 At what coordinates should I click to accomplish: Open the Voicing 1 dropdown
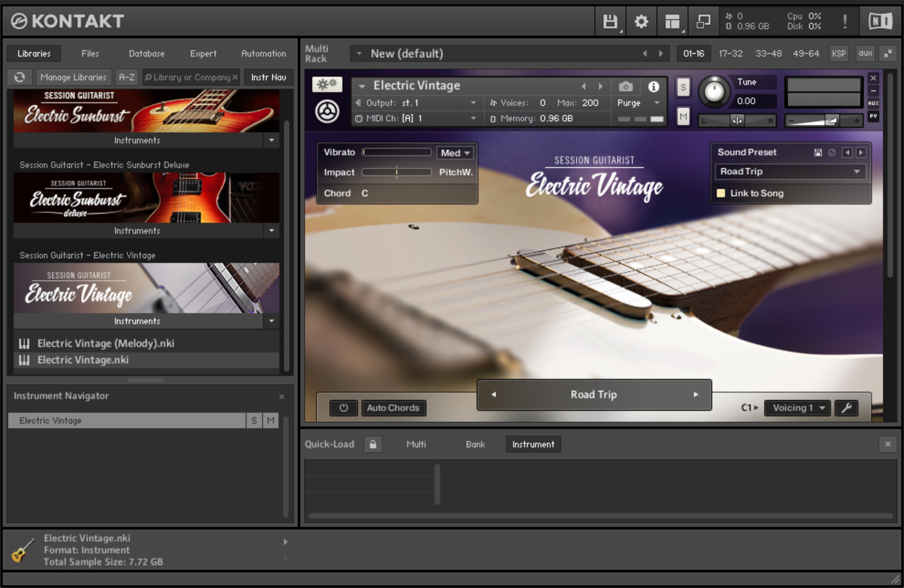tap(798, 408)
